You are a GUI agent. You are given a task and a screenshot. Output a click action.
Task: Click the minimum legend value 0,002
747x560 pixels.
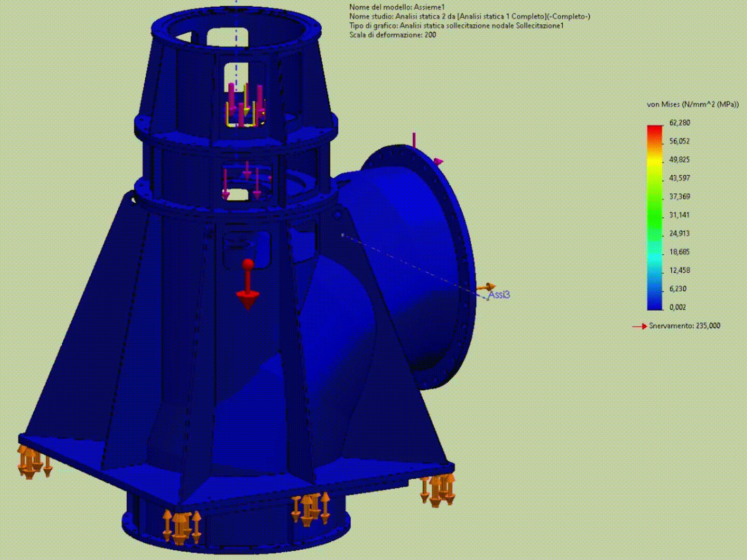pos(678,307)
